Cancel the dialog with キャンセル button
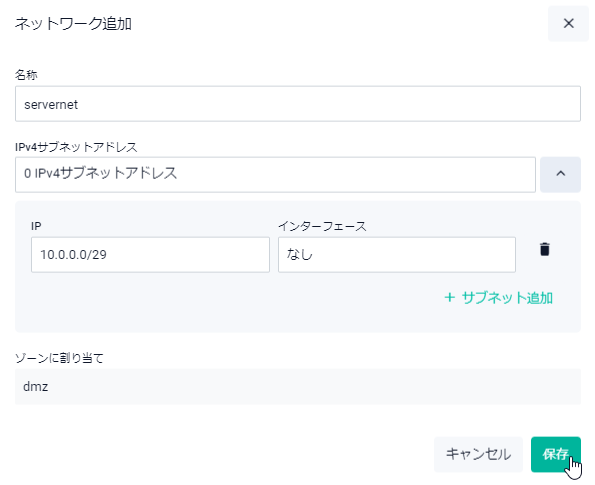This screenshot has height=485, width=595. click(478, 454)
